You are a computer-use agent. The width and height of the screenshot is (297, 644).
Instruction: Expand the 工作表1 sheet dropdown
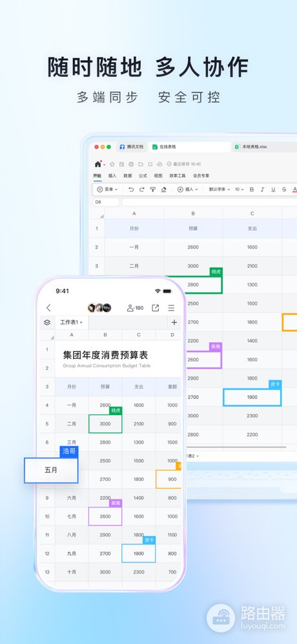click(72, 323)
